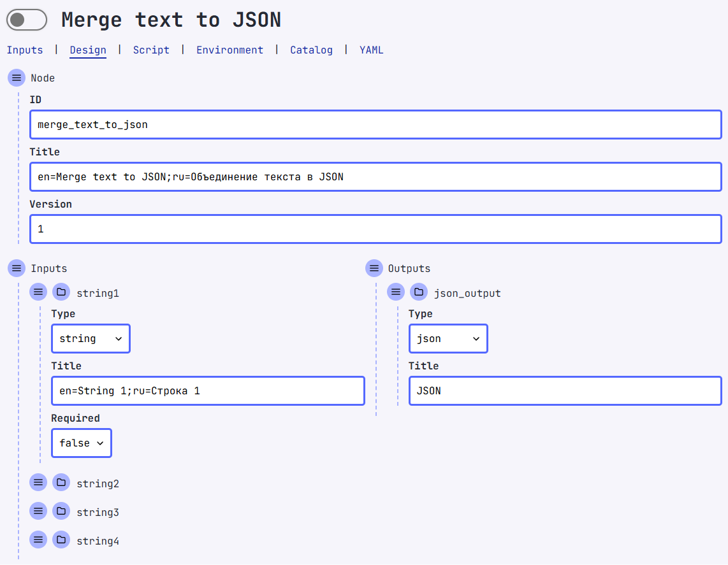Click the folder icon next to string4
The image size is (728, 565).
click(61, 540)
